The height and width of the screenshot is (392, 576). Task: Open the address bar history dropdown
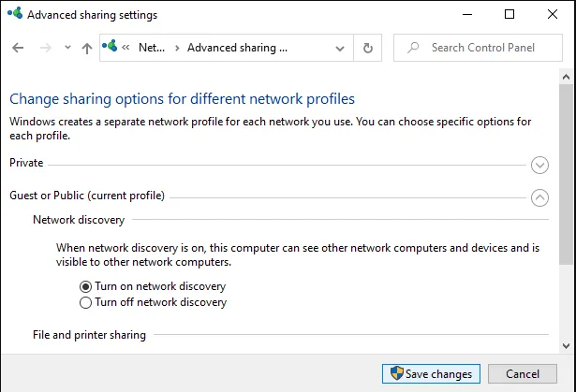point(340,48)
